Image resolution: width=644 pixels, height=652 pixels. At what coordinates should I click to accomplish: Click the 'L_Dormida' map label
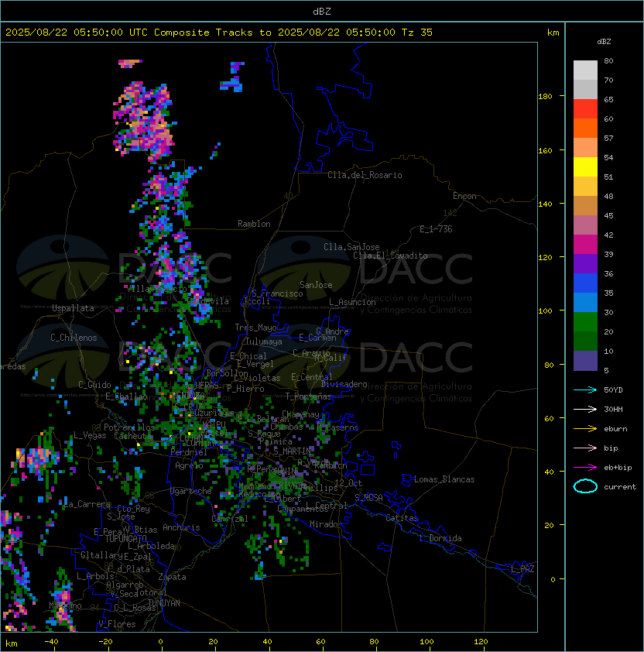pos(440,538)
